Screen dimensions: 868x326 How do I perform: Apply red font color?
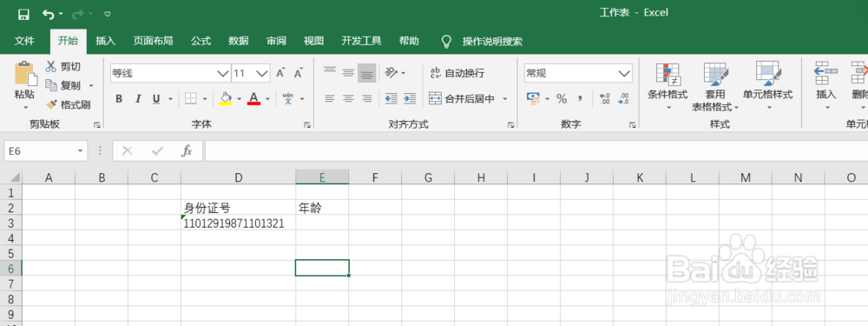[x=254, y=99]
